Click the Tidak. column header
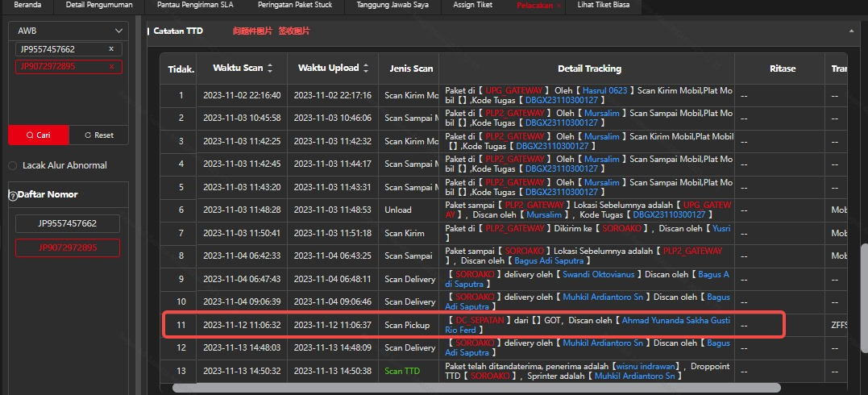Screen dimensions: 868x395 181,69
